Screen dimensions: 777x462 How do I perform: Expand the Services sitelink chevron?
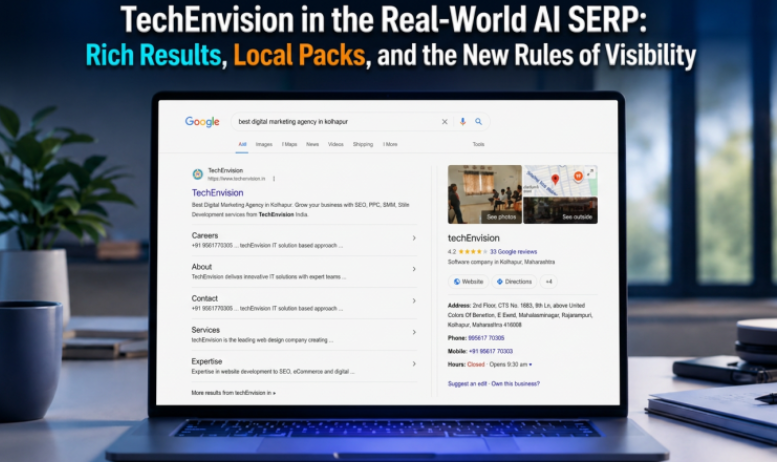point(414,332)
